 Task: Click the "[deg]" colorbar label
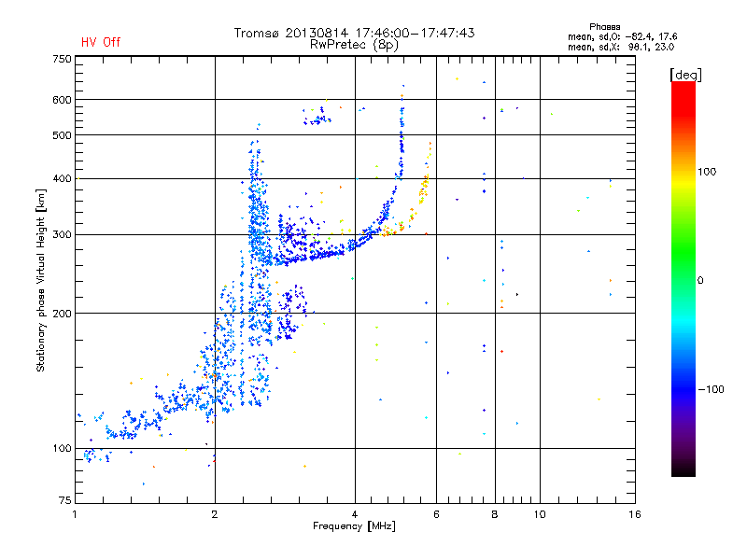(685, 75)
